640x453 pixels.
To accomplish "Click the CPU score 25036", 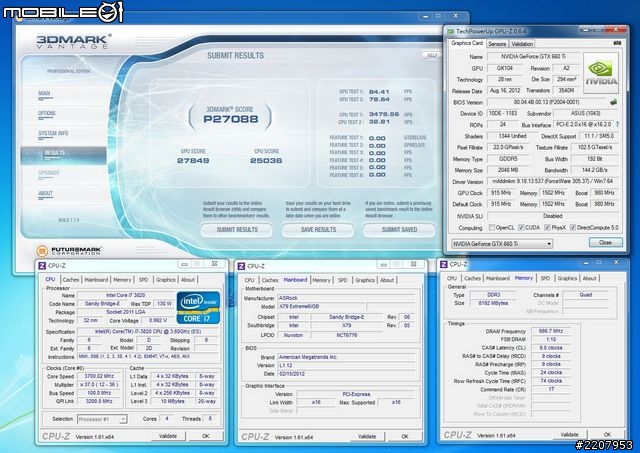I will coord(266,161).
